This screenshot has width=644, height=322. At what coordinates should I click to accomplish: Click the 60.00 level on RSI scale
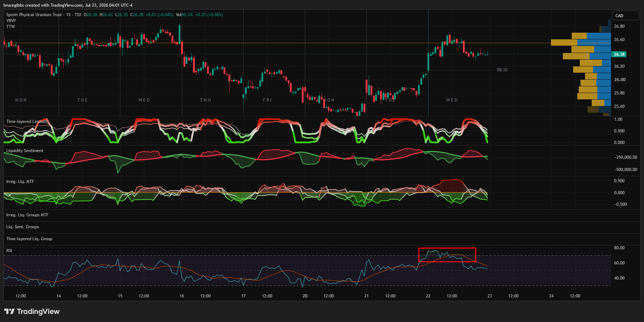619,263
